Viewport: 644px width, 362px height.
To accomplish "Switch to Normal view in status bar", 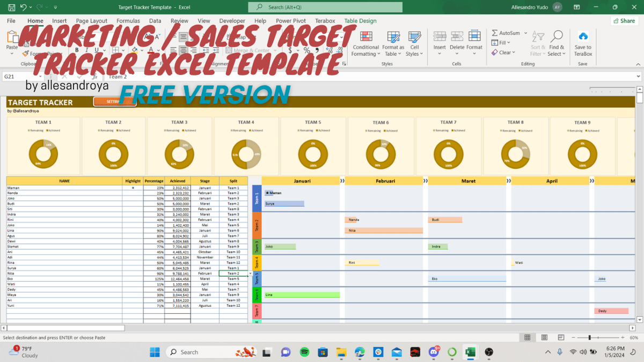I will coord(528,338).
